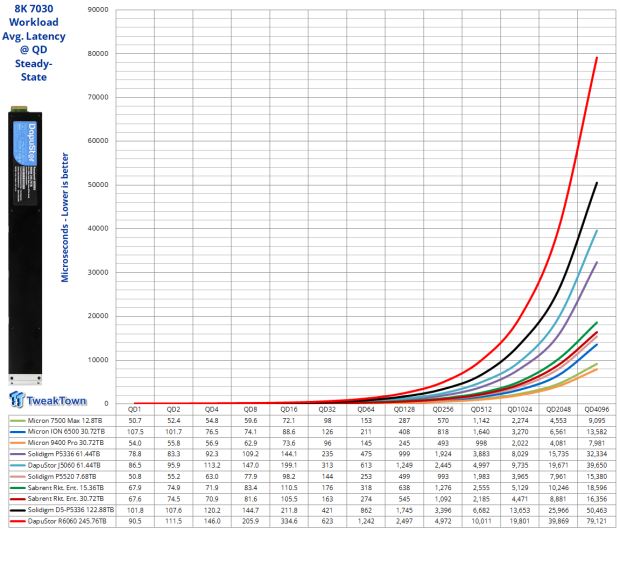
Task: Click the Micron ION 6500 blue legend swatch
Action: coord(17,432)
